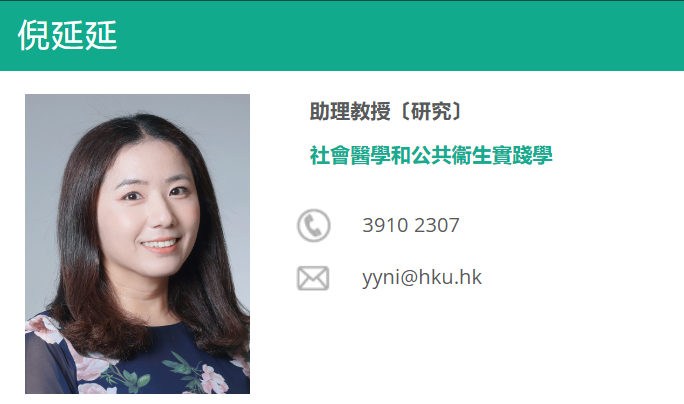
Task: Click the envelope email icon
Action: click(x=313, y=278)
